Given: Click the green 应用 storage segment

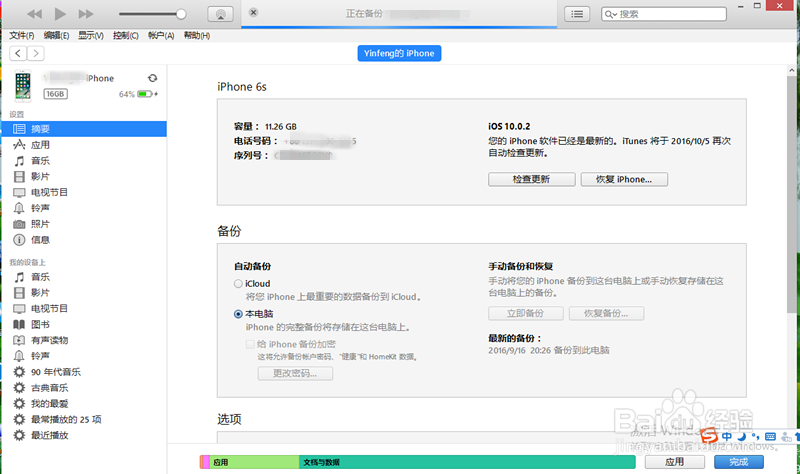Looking at the screenshot, I should coord(254,462).
